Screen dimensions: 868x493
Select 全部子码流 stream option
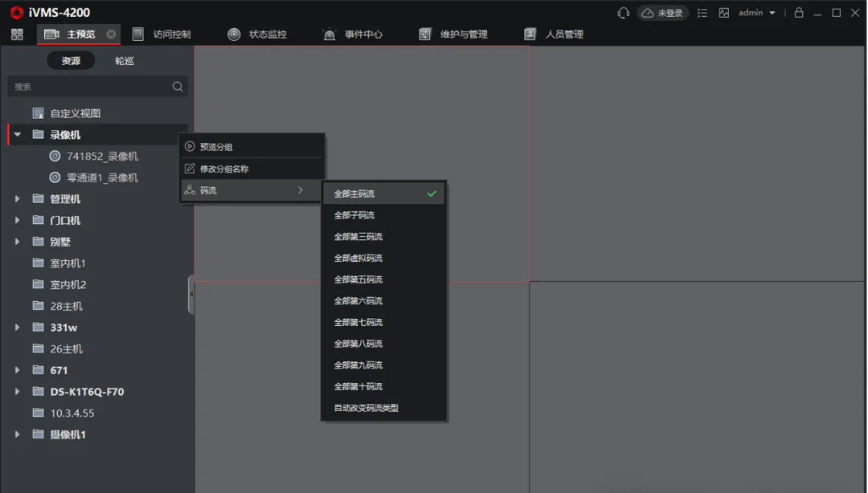point(354,215)
